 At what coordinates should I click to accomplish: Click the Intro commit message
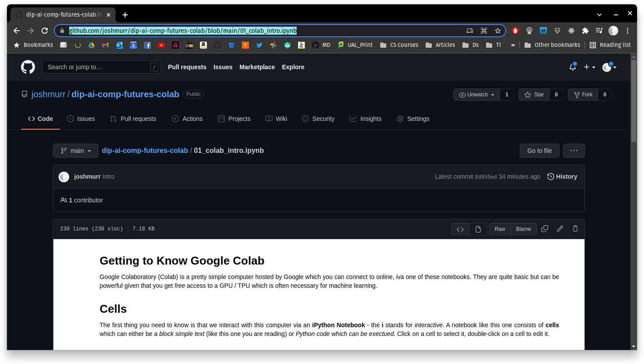(x=108, y=177)
